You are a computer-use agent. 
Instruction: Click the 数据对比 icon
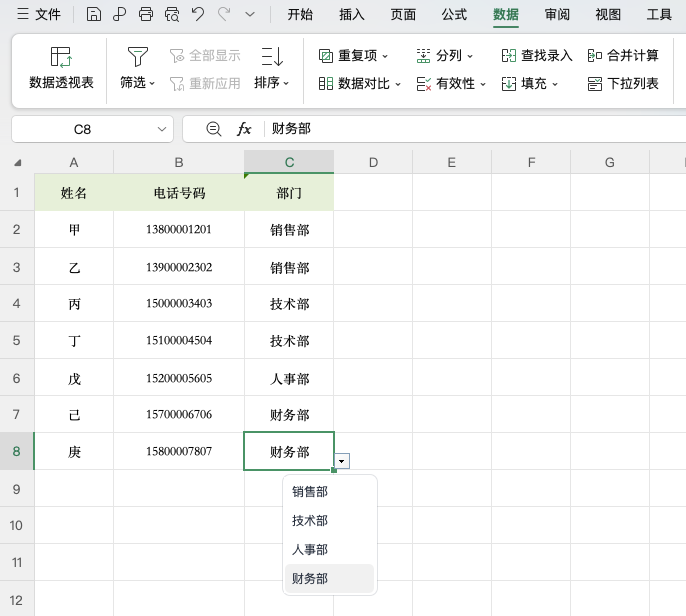tap(326, 84)
